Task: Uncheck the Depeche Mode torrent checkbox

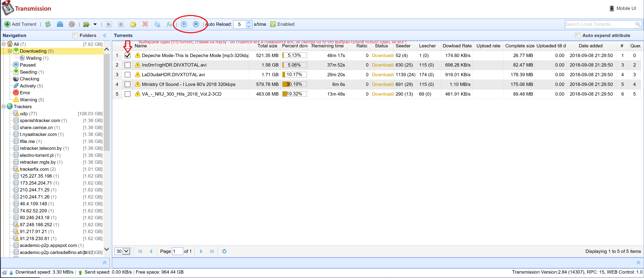Action: coord(128,55)
